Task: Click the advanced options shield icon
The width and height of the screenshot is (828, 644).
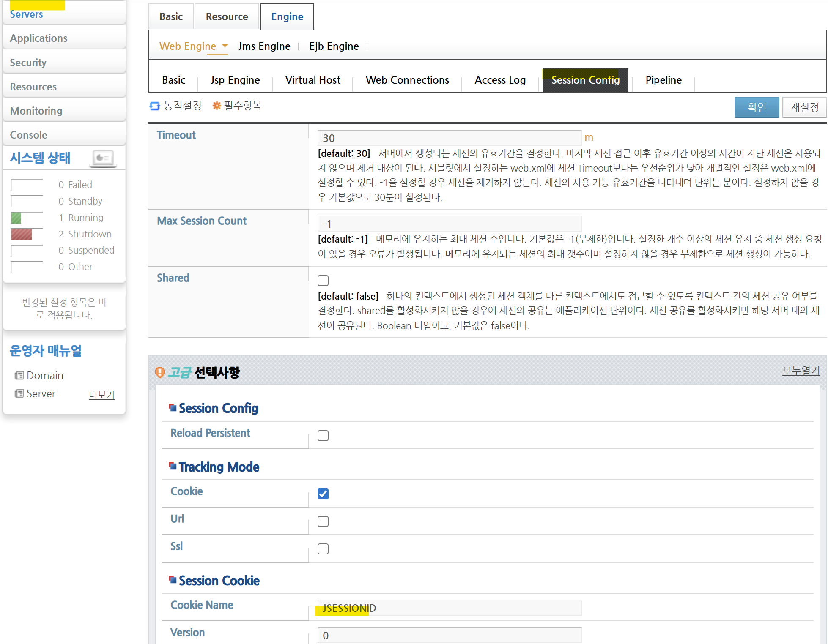Action: click(160, 372)
